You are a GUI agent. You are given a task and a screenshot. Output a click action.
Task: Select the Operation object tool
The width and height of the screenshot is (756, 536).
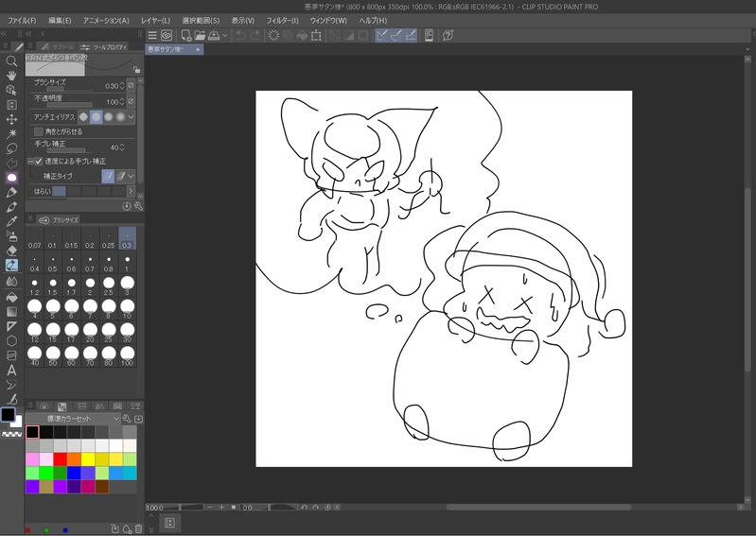tap(11, 90)
